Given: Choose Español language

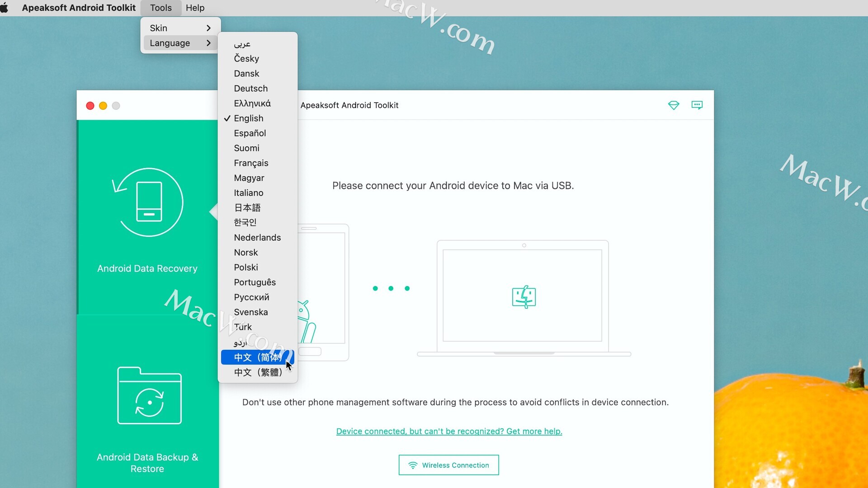Looking at the screenshot, I should pos(258,133).
